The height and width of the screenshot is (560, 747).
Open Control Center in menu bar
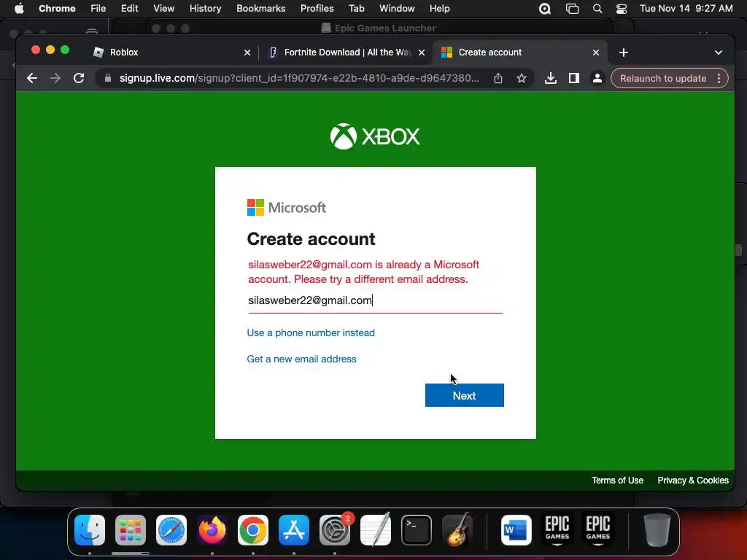tap(622, 9)
